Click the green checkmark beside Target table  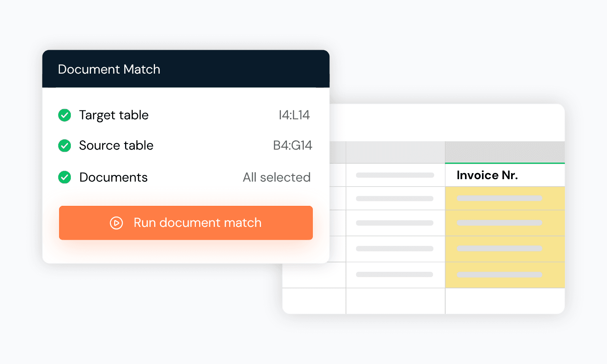coord(65,115)
